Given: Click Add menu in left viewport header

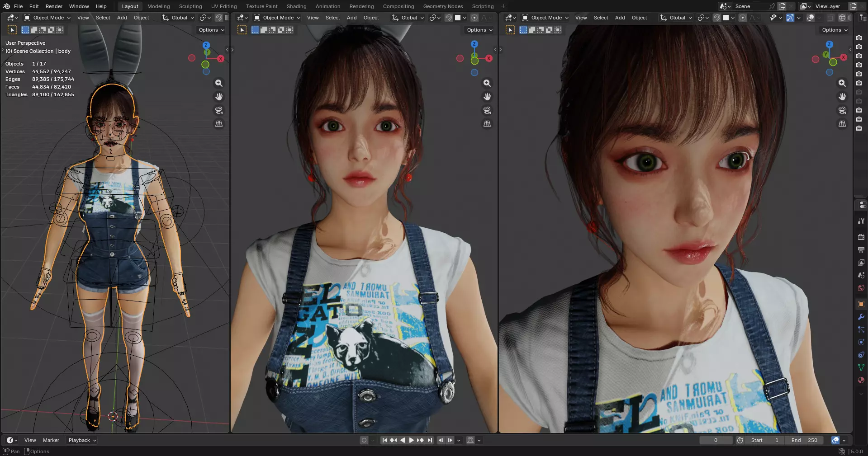Looking at the screenshot, I should point(122,18).
